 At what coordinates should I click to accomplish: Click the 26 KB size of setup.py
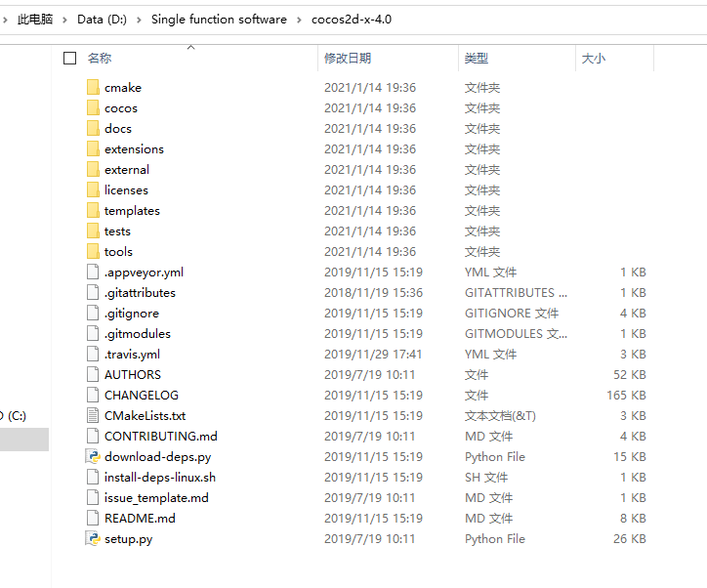[x=630, y=539]
